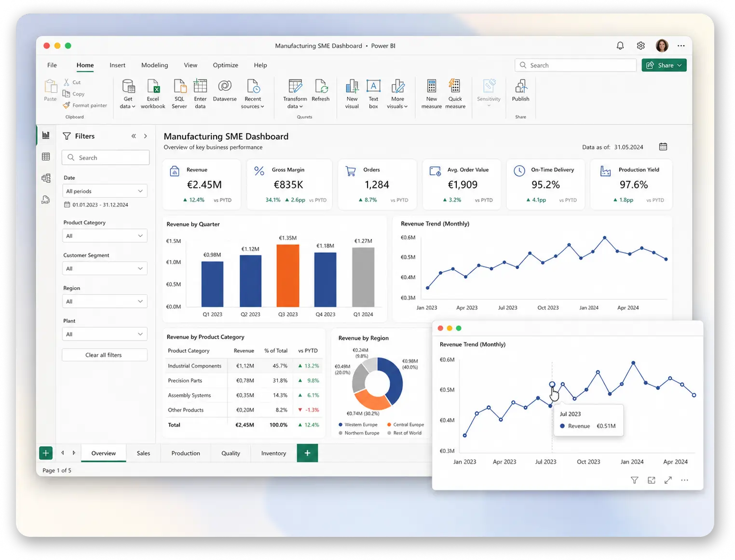Click the calendar icon beside Data as of

663,147
